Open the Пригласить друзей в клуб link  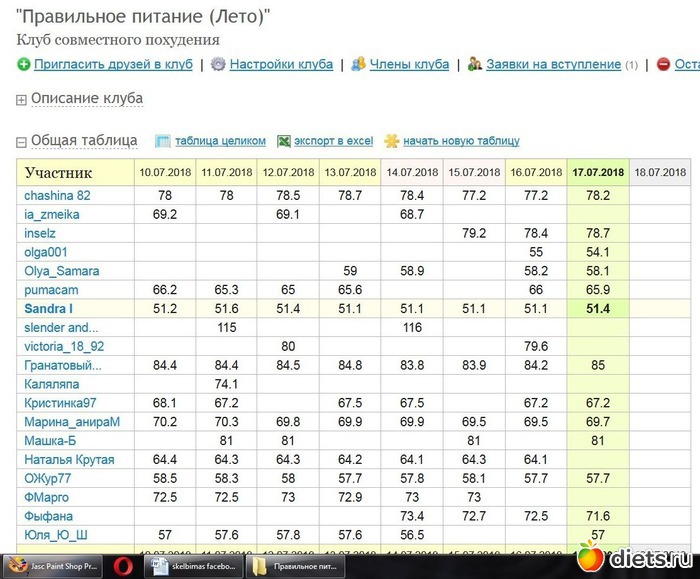[x=113, y=64]
